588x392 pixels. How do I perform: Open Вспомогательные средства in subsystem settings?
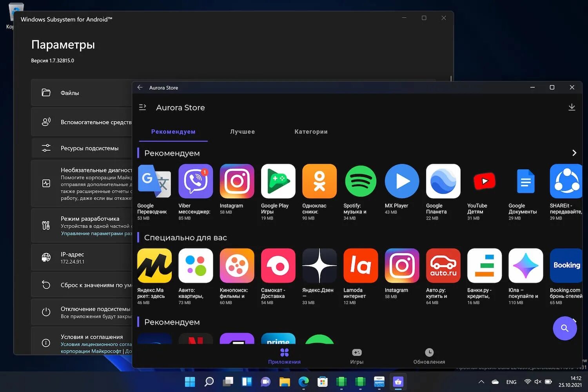[x=82, y=122]
